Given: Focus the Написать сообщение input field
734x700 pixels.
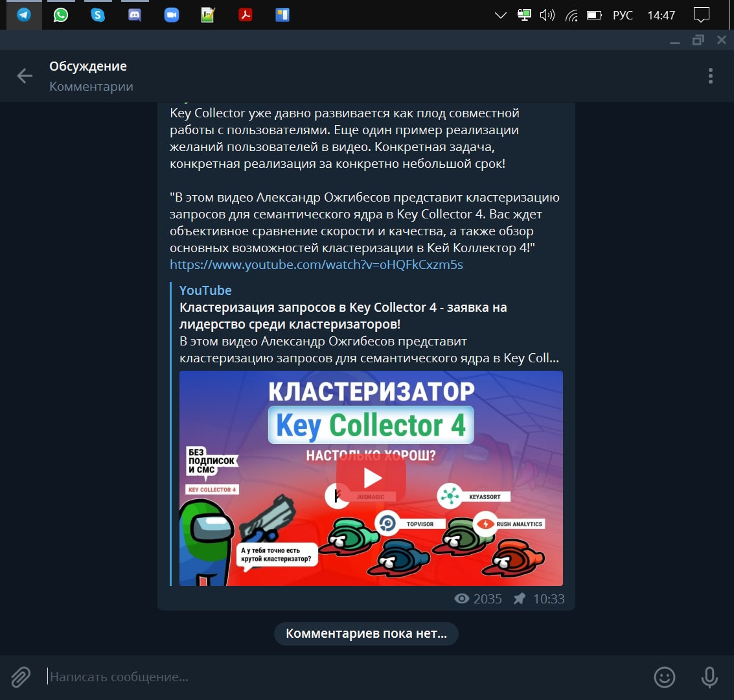Looking at the screenshot, I should point(347,677).
